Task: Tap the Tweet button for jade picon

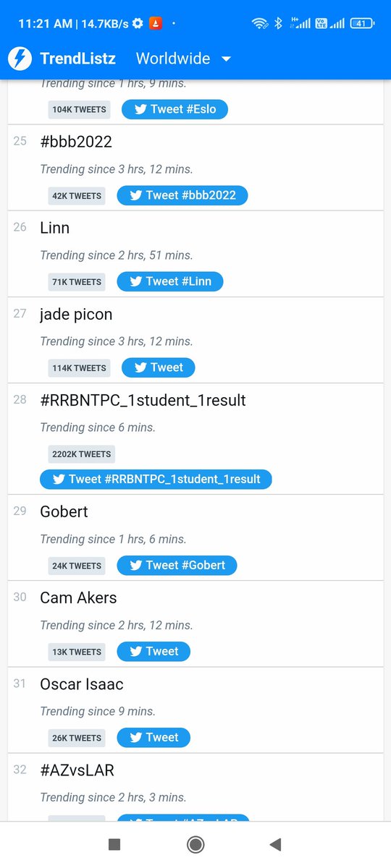Action: pyautogui.click(x=158, y=367)
